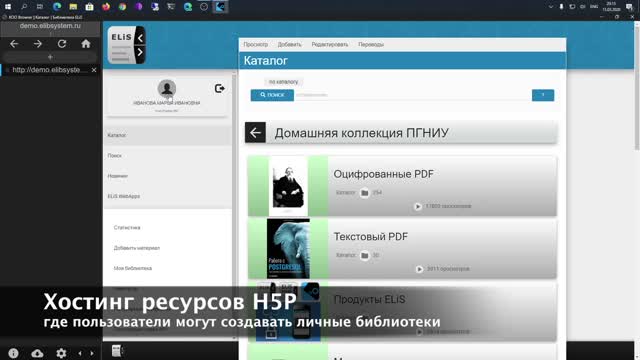The image size is (640, 360).
Task: Open ELiS WebApps in the sidebar
Action: pyautogui.click(x=167, y=196)
